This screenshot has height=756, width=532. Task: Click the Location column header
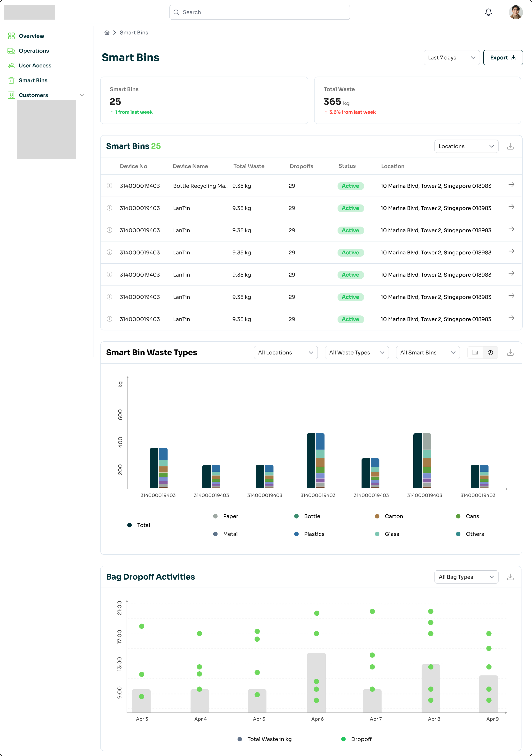393,166
